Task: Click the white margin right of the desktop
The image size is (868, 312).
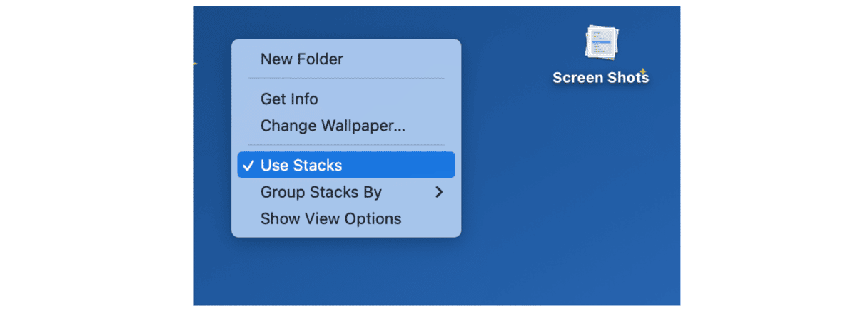Action: [x=774, y=156]
